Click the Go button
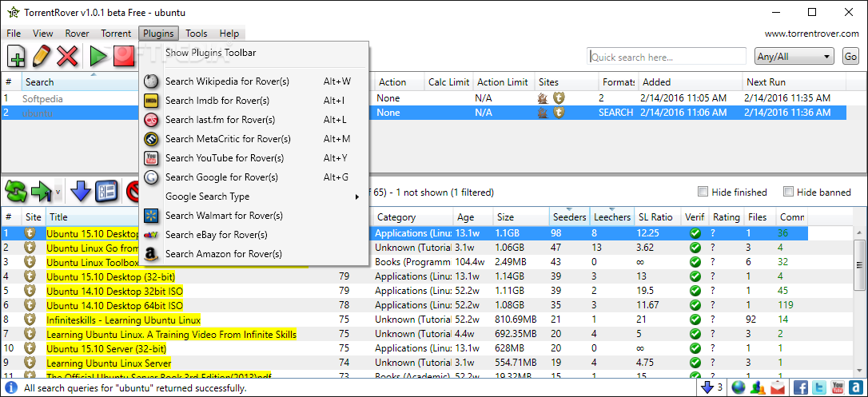 pyautogui.click(x=850, y=57)
